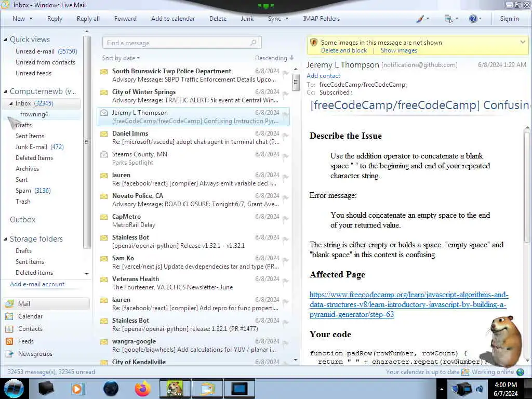This screenshot has width=532, height=399.
Task: Click Reply in the toolbar
Action: pos(55,19)
